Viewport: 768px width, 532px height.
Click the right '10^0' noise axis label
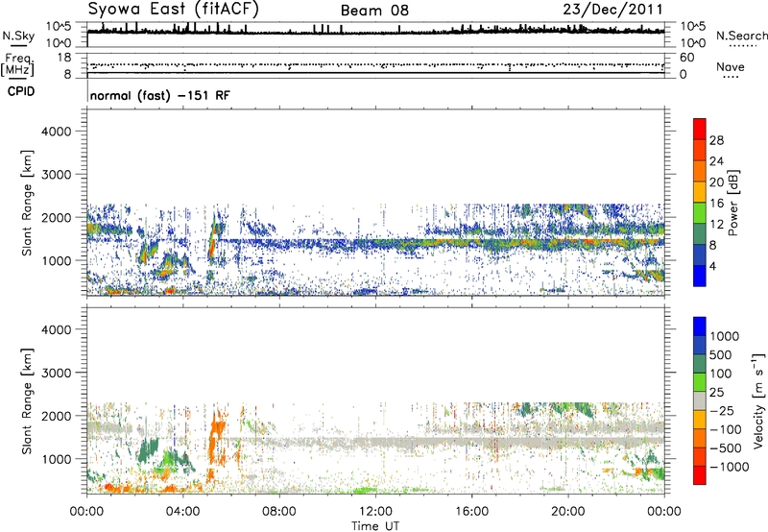point(692,43)
